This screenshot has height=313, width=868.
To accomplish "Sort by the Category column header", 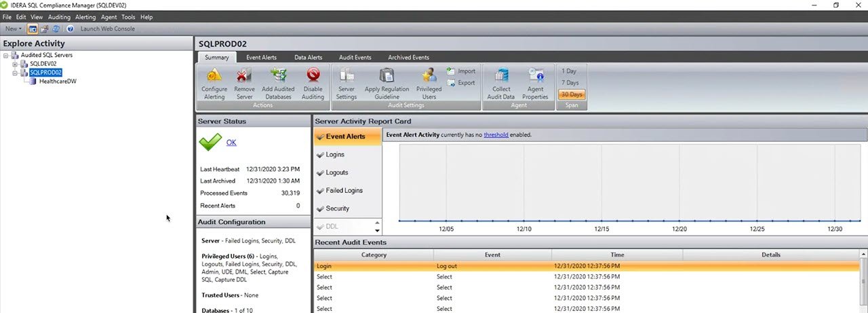I will (374, 255).
